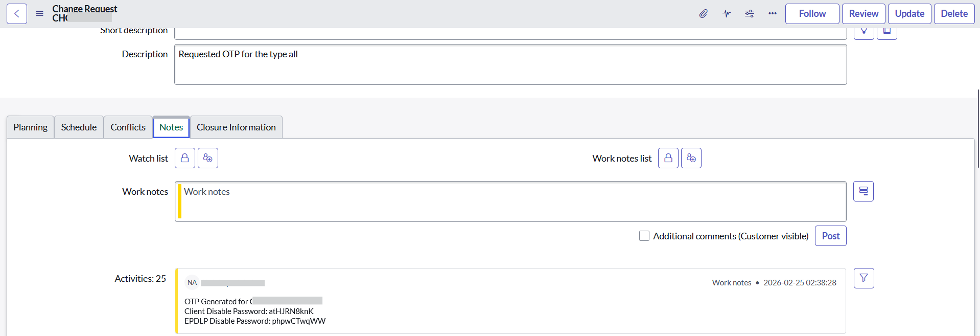
Task: Open personalize form settings sliders icon
Action: pos(750,14)
